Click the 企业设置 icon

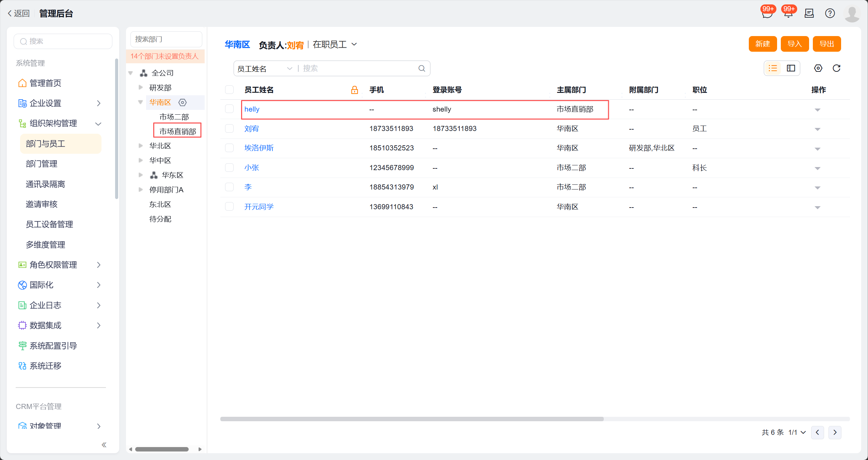(22, 103)
